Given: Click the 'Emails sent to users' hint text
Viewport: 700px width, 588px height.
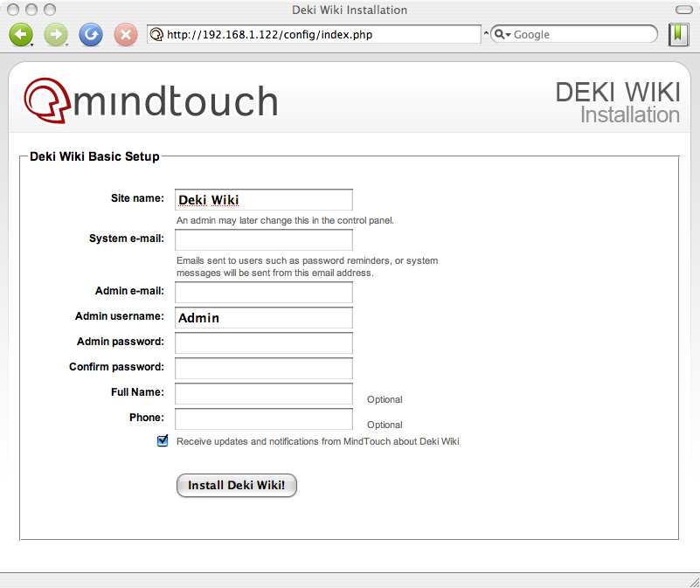Looking at the screenshot, I should click(307, 266).
